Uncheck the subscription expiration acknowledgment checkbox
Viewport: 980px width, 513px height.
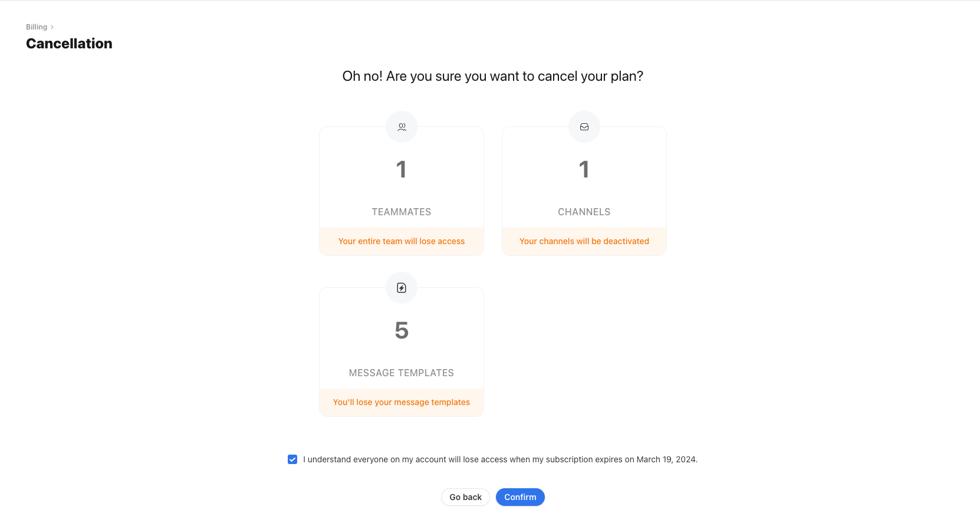[292, 459]
